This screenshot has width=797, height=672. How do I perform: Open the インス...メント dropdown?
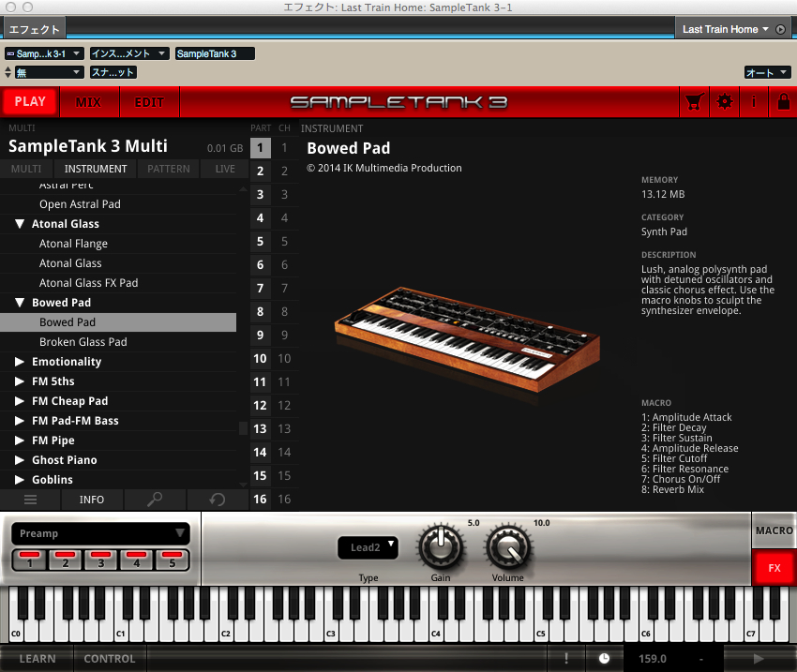coord(129,53)
